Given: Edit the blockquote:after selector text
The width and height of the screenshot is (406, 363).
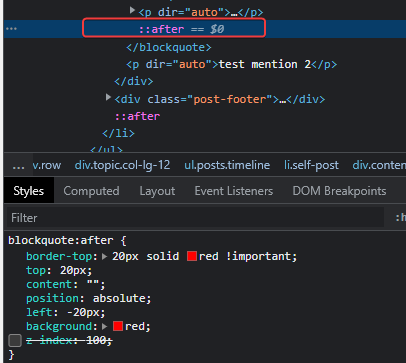Looking at the screenshot, I should click(61, 240).
